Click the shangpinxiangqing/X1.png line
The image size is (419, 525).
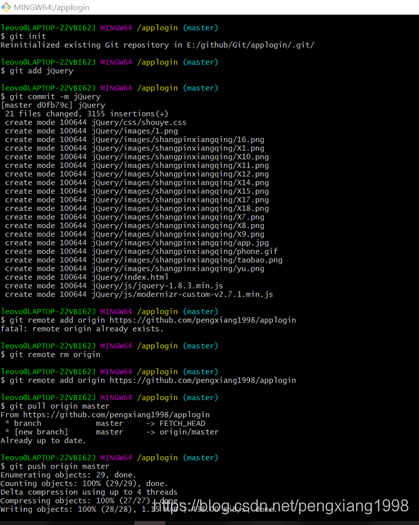click(134, 148)
